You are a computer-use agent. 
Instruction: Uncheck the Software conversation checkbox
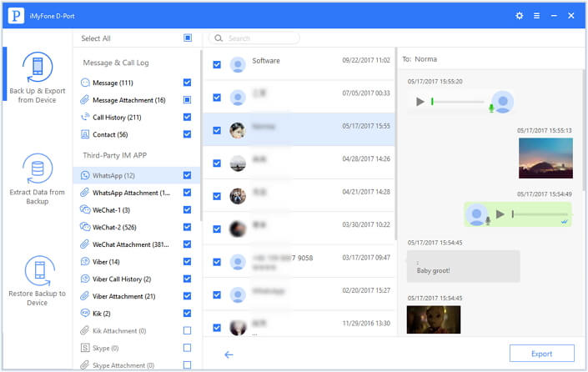coord(217,64)
